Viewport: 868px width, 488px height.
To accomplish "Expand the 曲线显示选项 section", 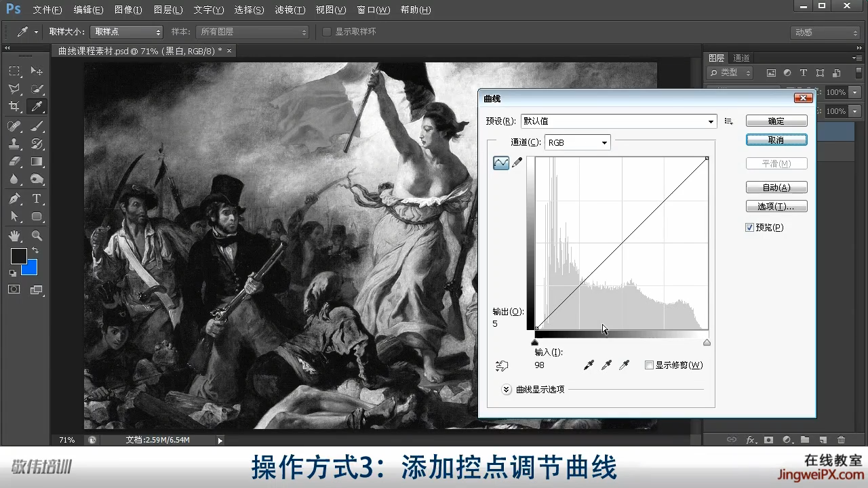I will coord(506,390).
